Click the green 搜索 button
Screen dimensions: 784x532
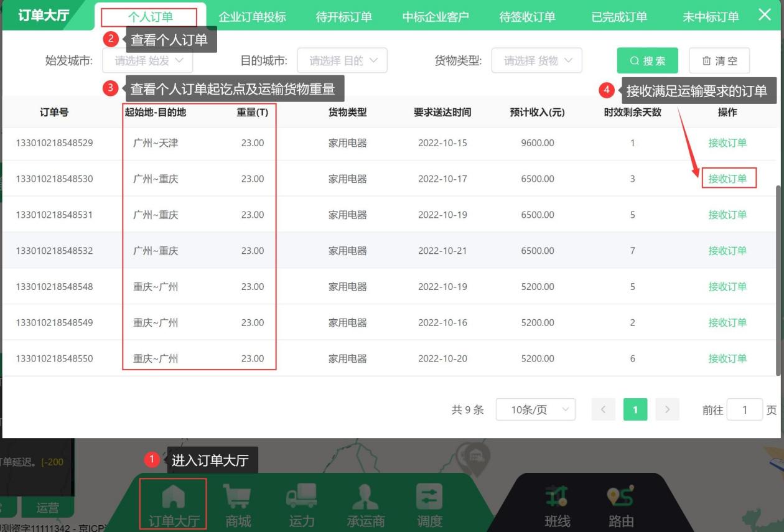pyautogui.click(x=648, y=61)
